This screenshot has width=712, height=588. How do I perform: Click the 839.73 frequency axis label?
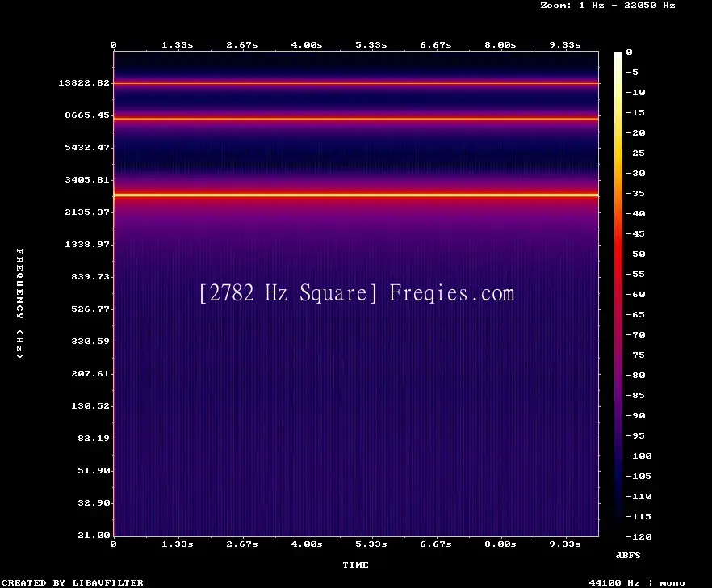tap(90, 276)
